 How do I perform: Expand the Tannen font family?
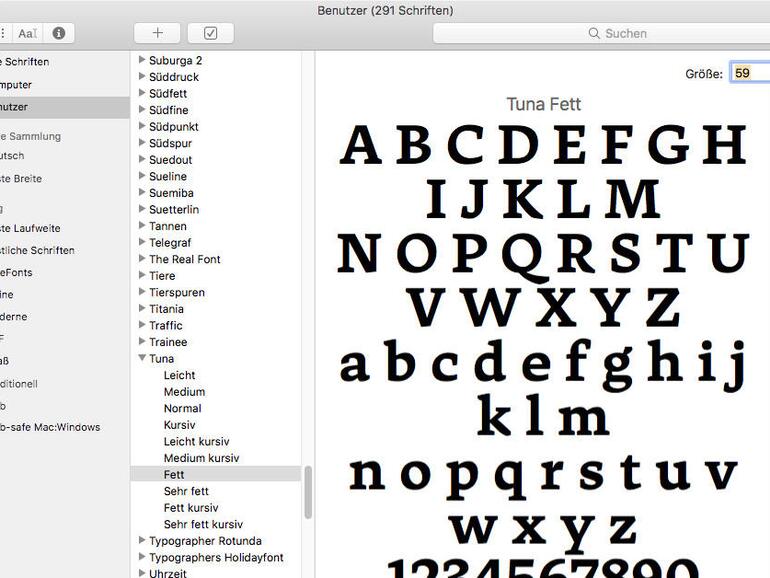(x=142, y=225)
